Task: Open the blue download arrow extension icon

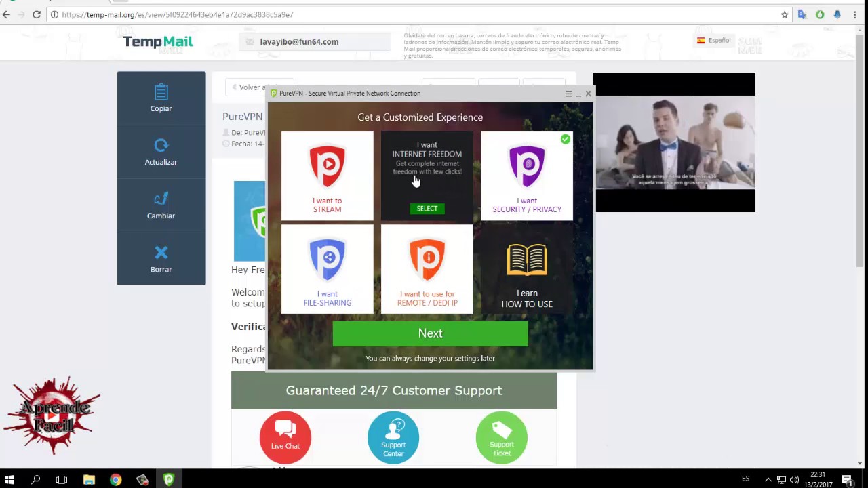Action: (x=837, y=14)
